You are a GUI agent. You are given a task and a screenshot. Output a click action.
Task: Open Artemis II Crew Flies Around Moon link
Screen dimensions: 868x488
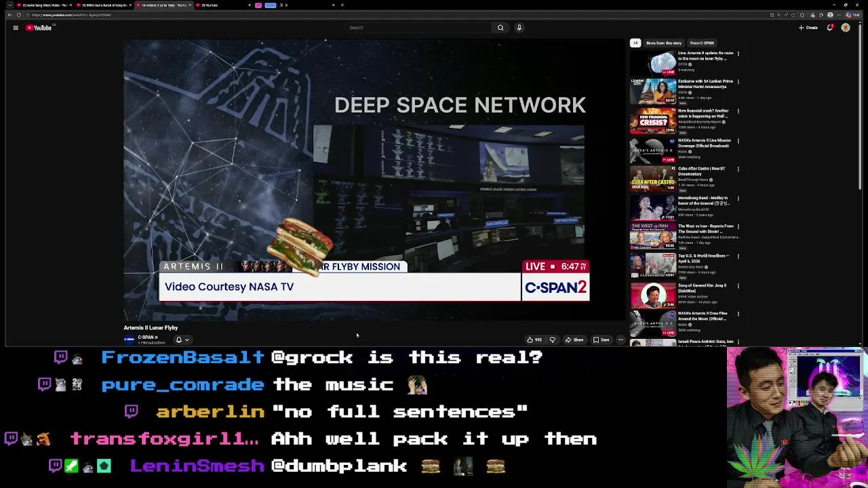[703, 316]
